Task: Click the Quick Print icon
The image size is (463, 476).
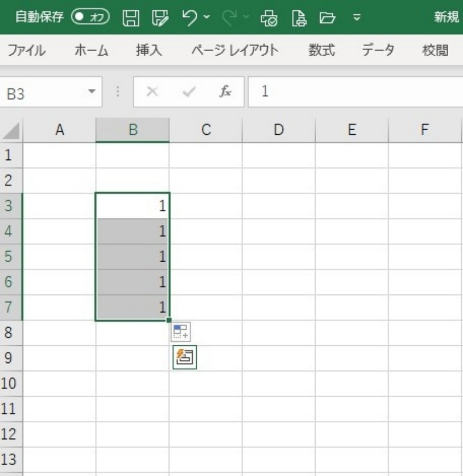Action: 269,18
